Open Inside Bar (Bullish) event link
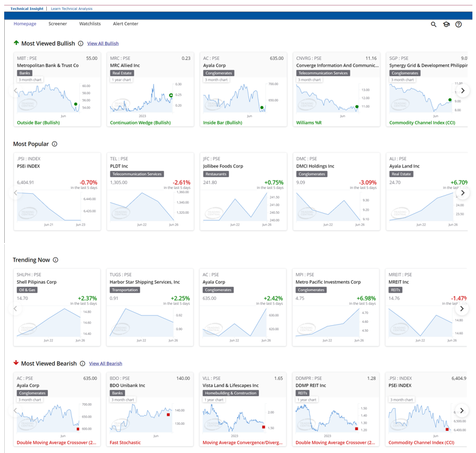 click(x=223, y=122)
